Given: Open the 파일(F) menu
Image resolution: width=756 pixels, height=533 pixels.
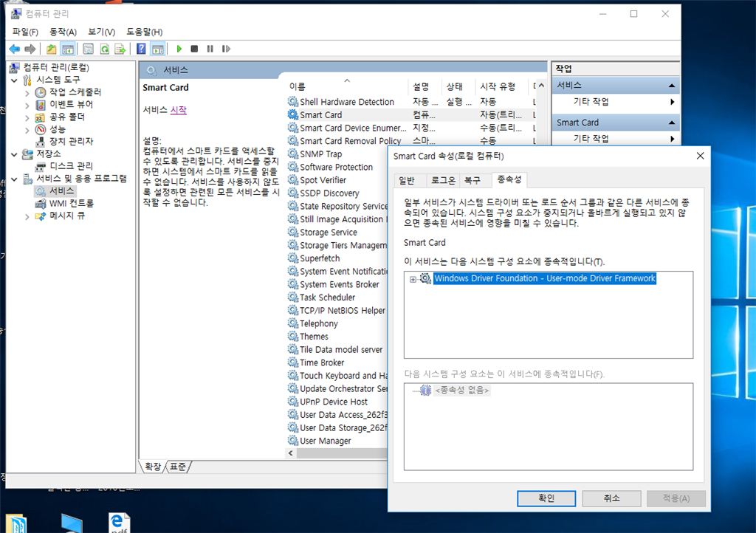Looking at the screenshot, I should pyautogui.click(x=25, y=32).
